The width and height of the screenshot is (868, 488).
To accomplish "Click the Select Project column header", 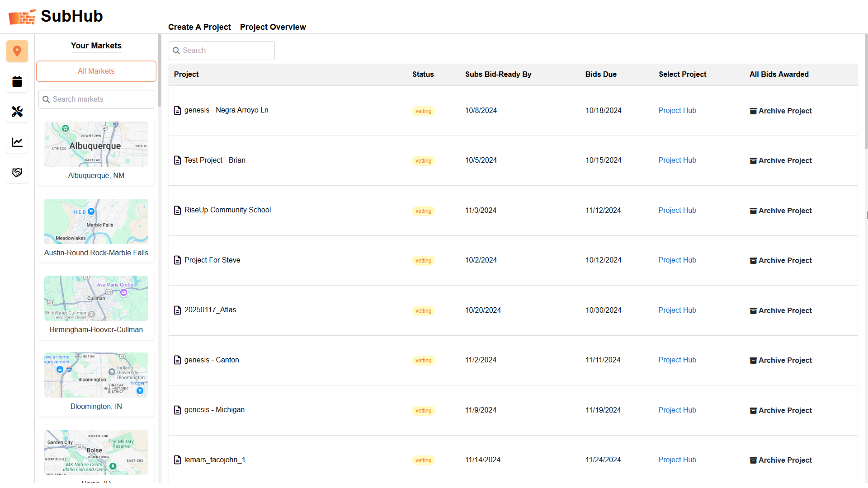I will 683,75.
